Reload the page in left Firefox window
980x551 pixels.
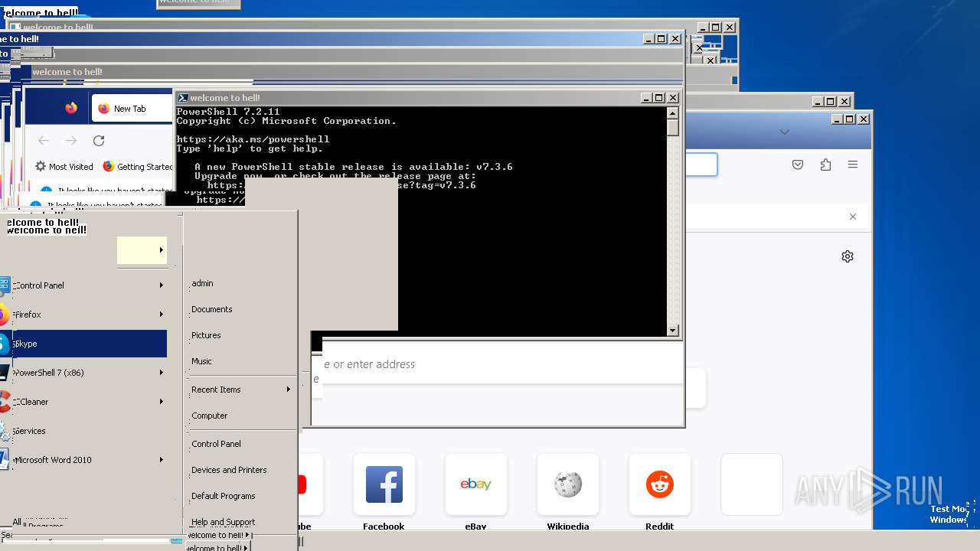(x=99, y=141)
